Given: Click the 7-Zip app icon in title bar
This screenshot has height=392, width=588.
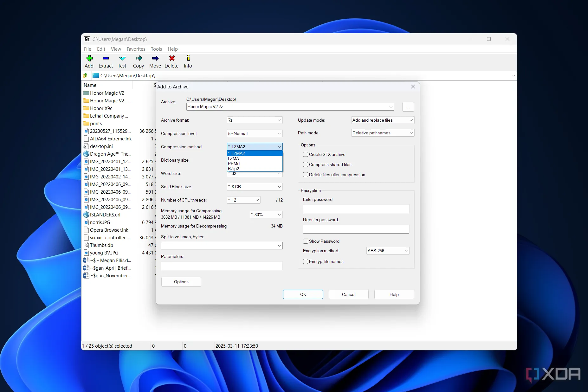Looking at the screenshot, I should 87,39.
